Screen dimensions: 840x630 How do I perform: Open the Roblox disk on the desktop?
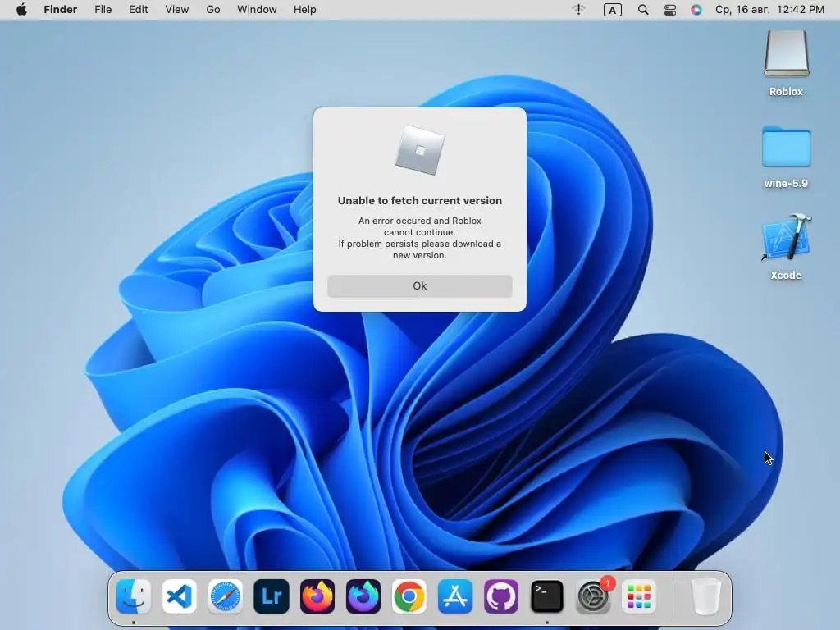(786, 54)
